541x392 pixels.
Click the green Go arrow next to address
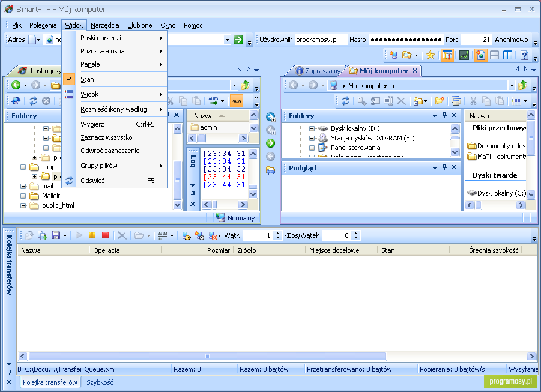[238, 40]
